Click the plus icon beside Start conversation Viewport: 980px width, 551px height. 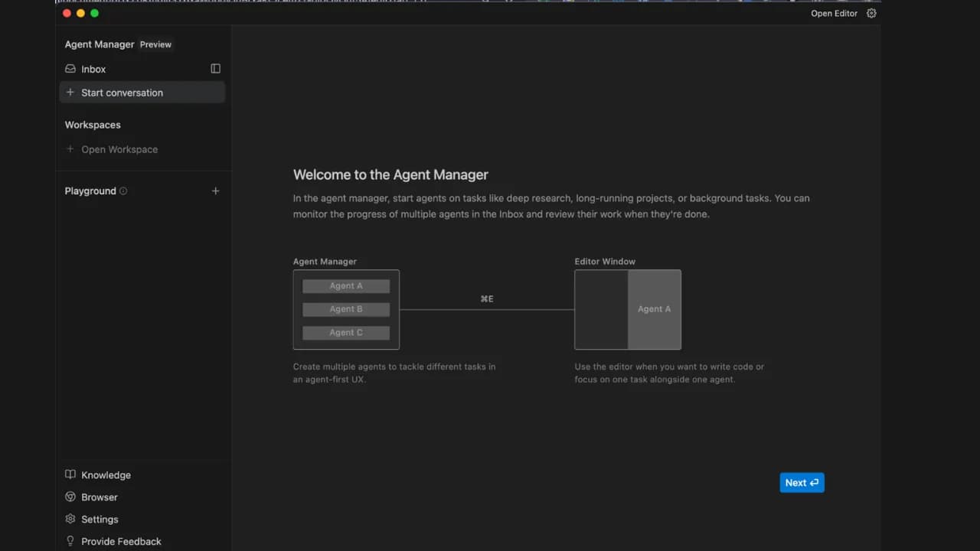(70, 93)
